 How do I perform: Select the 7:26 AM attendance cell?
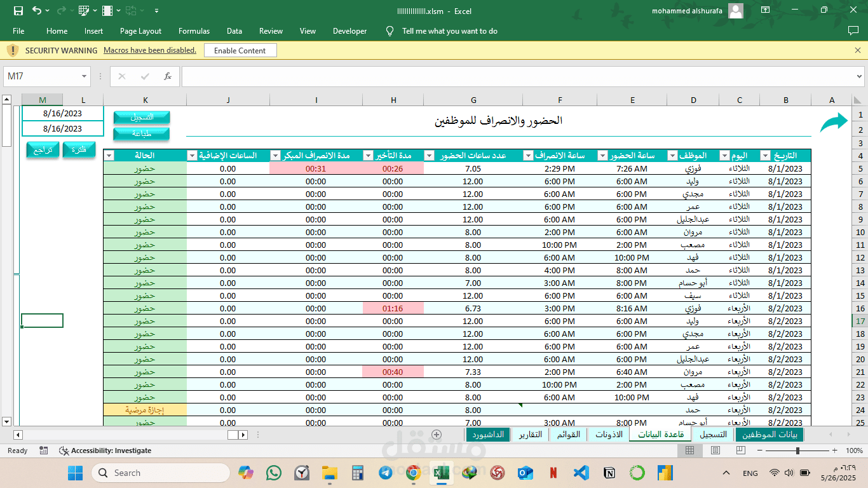(x=632, y=168)
